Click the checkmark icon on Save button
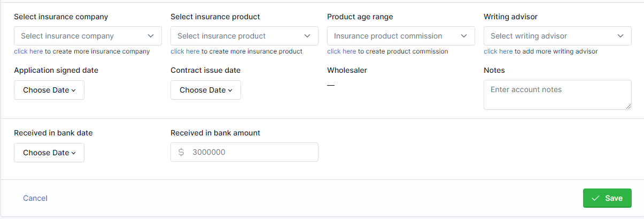The width and height of the screenshot is (644, 219). [595, 198]
